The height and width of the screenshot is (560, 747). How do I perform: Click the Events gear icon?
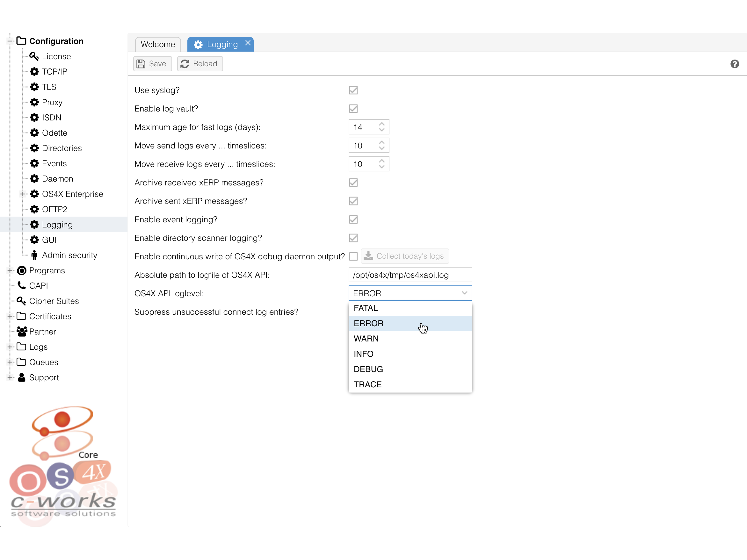point(34,163)
